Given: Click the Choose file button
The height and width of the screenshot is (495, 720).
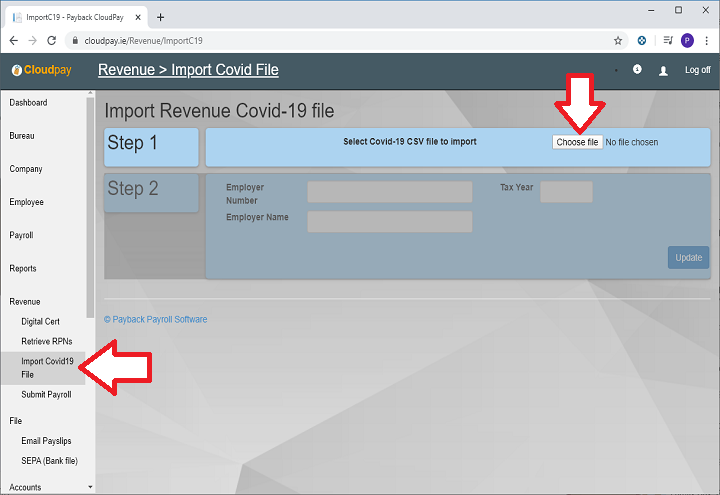Looking at the screenshot, I should click(x=577, y=142).
